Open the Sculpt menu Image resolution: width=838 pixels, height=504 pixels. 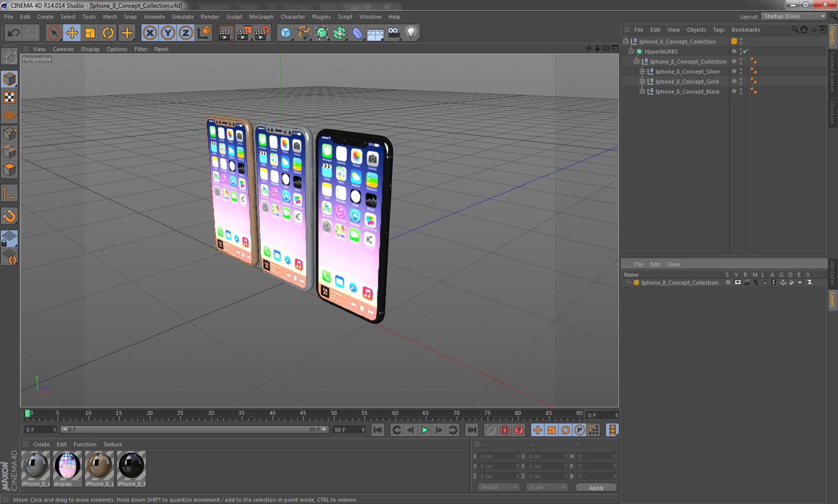pos(234,16)
